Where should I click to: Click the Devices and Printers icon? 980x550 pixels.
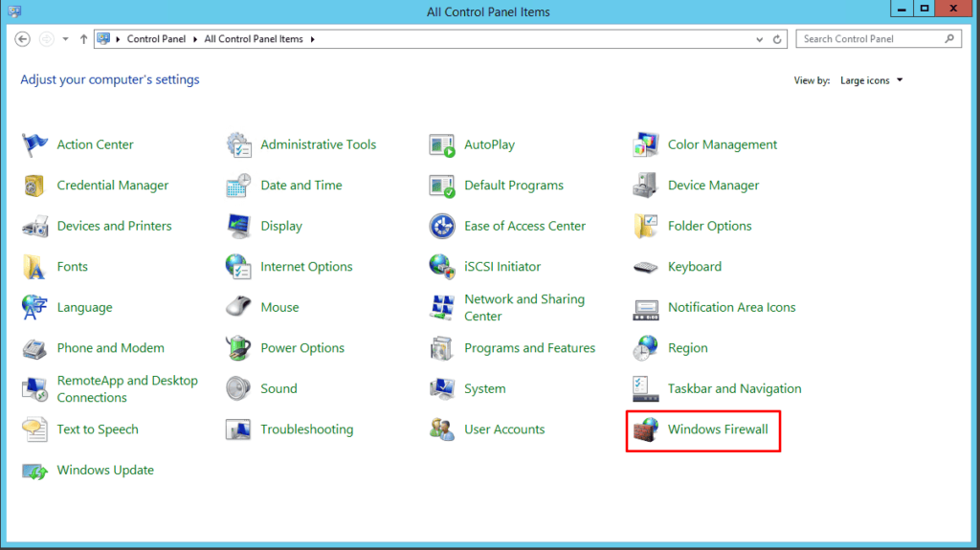pyautogui.click(x=34, y=227)
